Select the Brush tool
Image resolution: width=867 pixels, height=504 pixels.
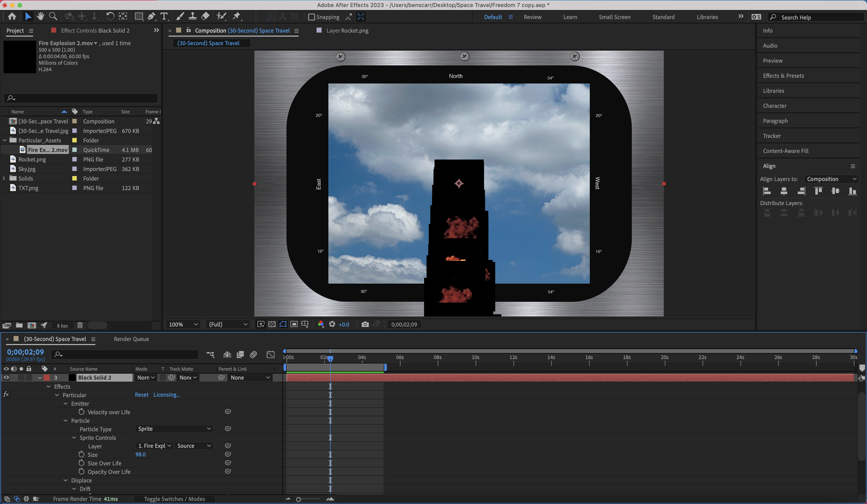(x=180, y=16)
